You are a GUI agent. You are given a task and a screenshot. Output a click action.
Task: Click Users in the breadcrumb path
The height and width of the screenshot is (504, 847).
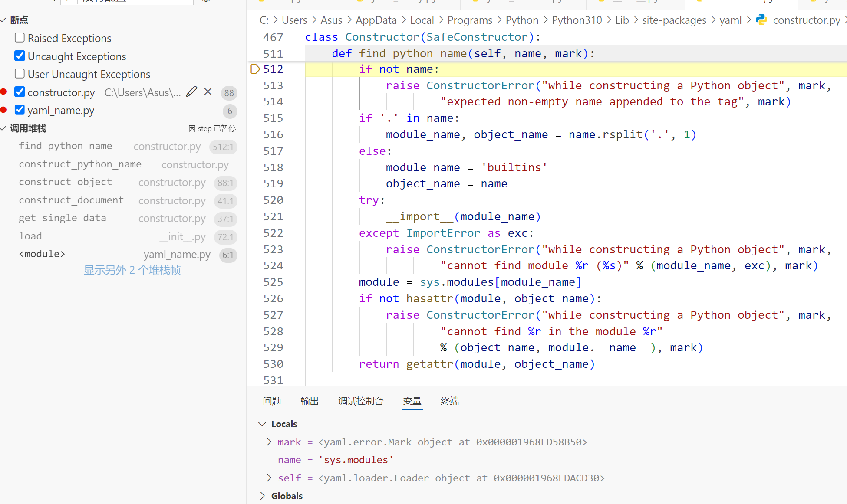click(x=294, y=20)
